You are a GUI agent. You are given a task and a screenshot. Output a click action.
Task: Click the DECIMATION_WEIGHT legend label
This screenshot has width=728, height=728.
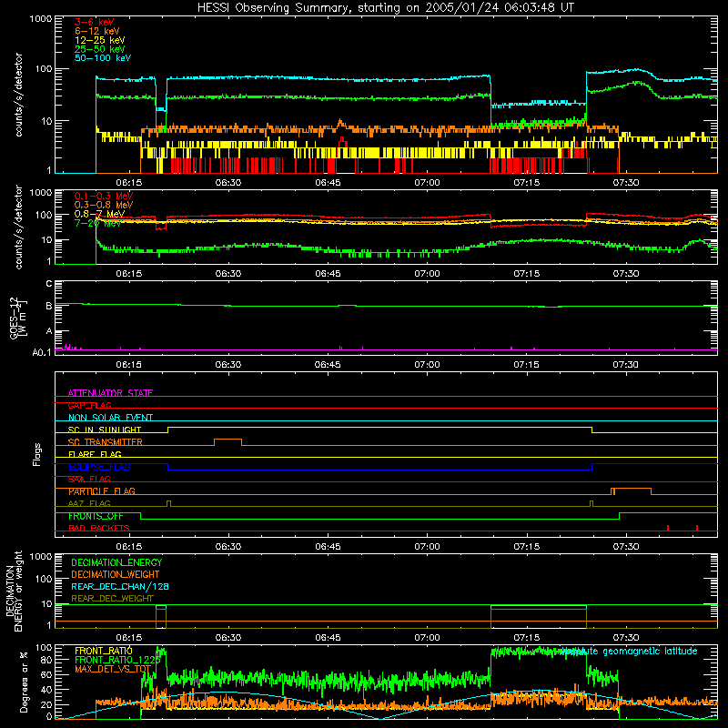pyautogui.click(x=116, y=574)
